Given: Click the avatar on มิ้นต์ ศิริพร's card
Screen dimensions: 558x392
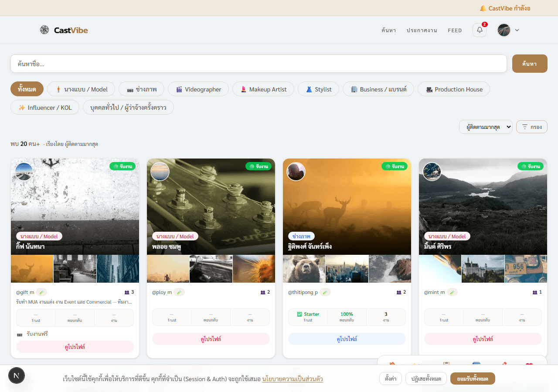Looking at the screenshot, I should [x=432, y=172].
